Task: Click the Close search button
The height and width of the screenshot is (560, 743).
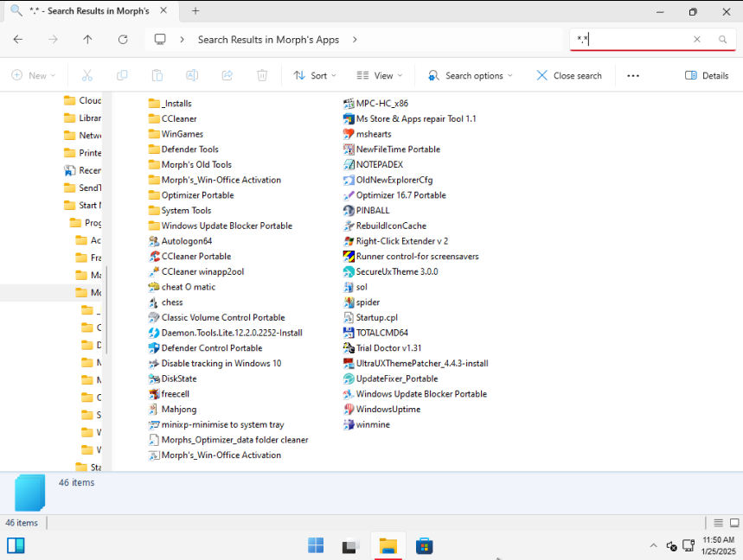Action: coord(569,76)
